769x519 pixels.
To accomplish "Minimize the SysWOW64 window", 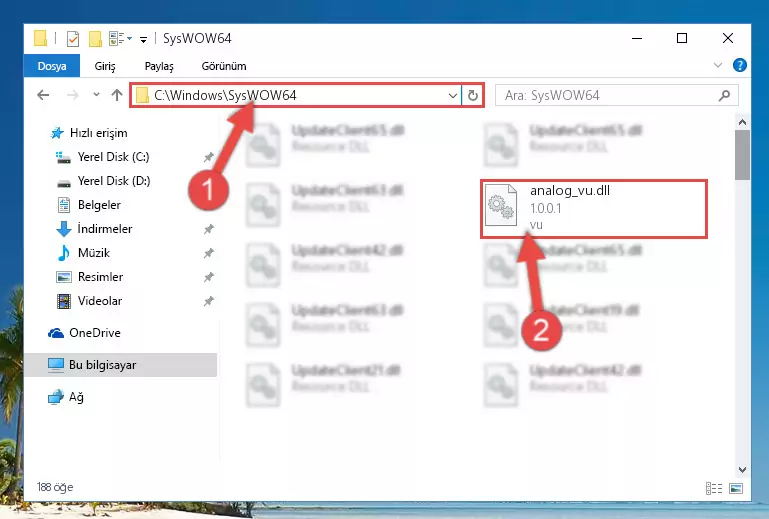I will point(637,38).
